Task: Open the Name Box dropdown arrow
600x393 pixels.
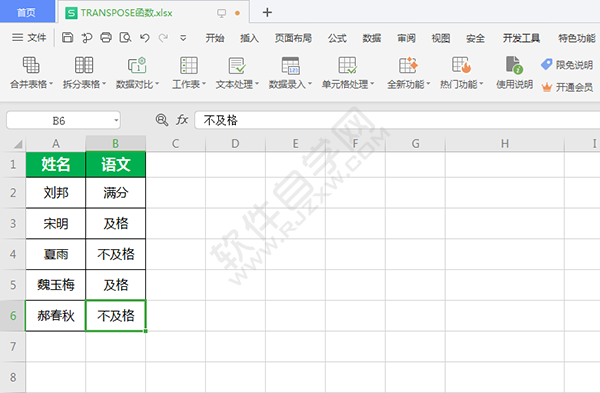Action: click(116, 121)
